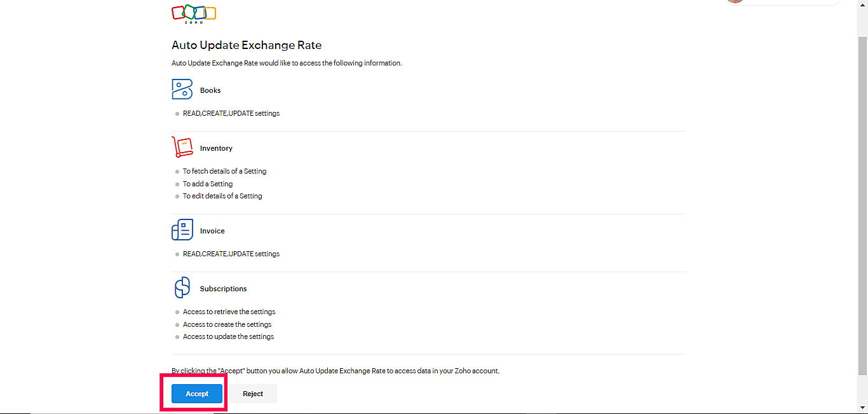Click the Zoho logo
868x414 pixels.
pos(194,14)
